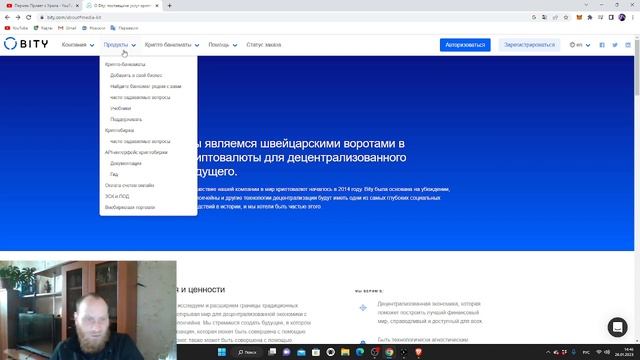
Task: Expand the Компания dropdown menu
Action: [x=78, y=45]
